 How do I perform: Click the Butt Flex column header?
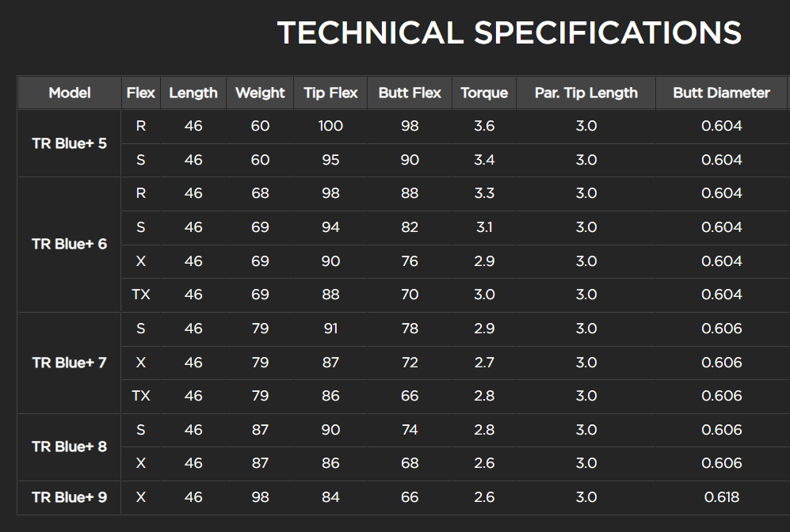(410, 93)
